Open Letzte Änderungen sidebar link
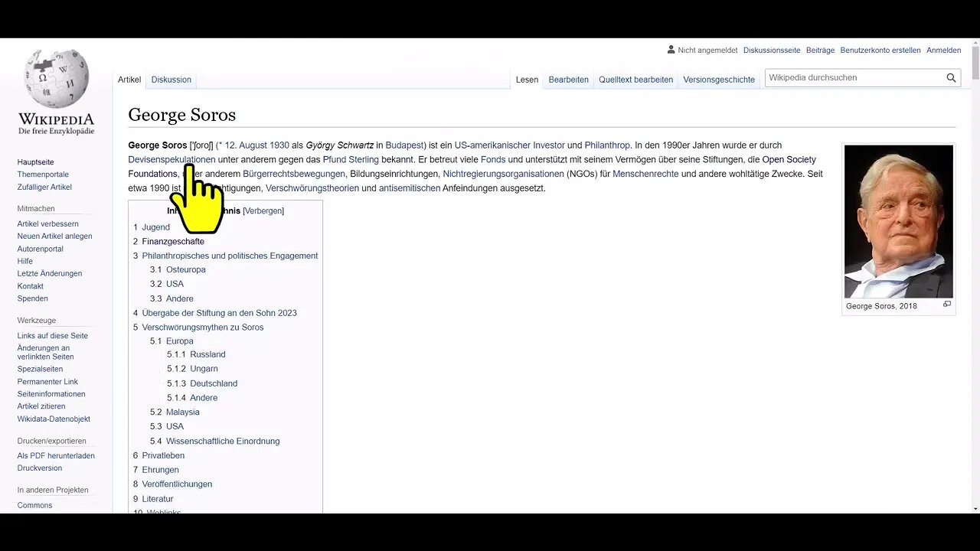 (50, 273)
